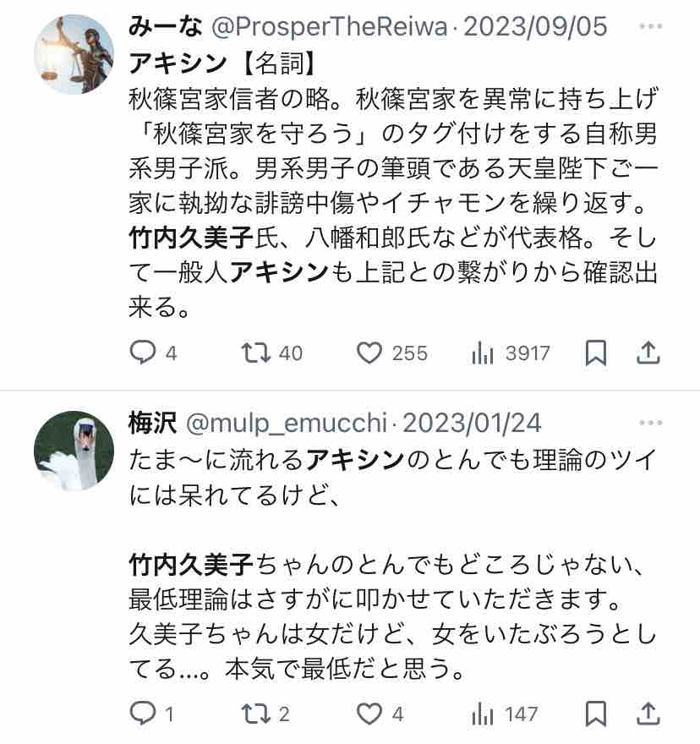View analytics showing 3917 views
700x744 pixels.
[x=483, y=353]
